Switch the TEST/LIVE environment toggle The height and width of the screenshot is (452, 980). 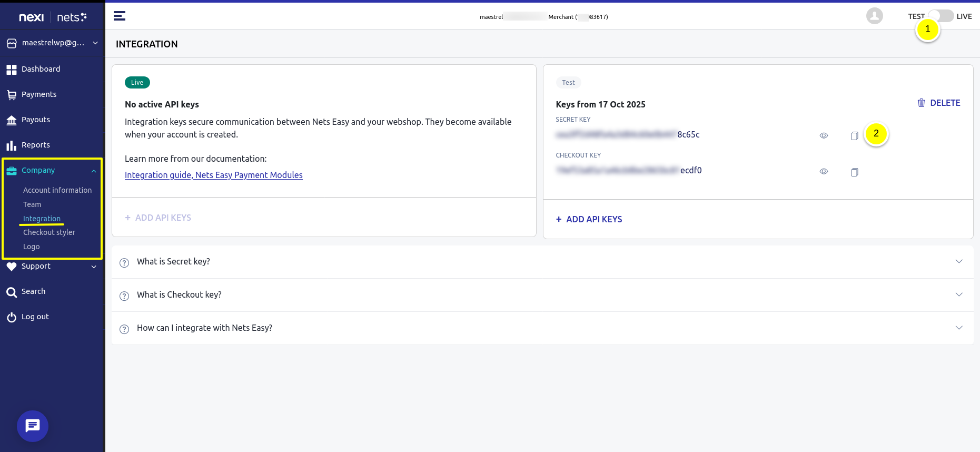click(x=941, y=16)
